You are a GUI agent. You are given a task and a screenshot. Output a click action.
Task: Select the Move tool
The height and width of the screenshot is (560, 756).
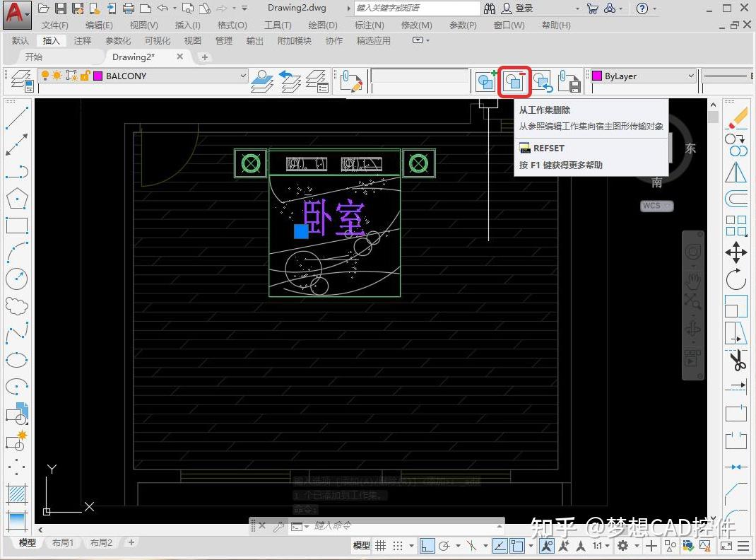point(736,252)
